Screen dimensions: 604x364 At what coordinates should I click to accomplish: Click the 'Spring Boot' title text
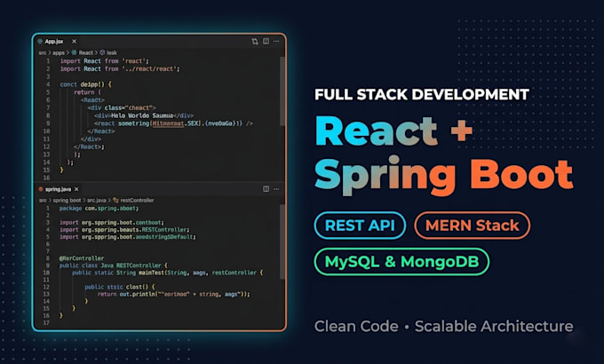(x=444, y=175)
